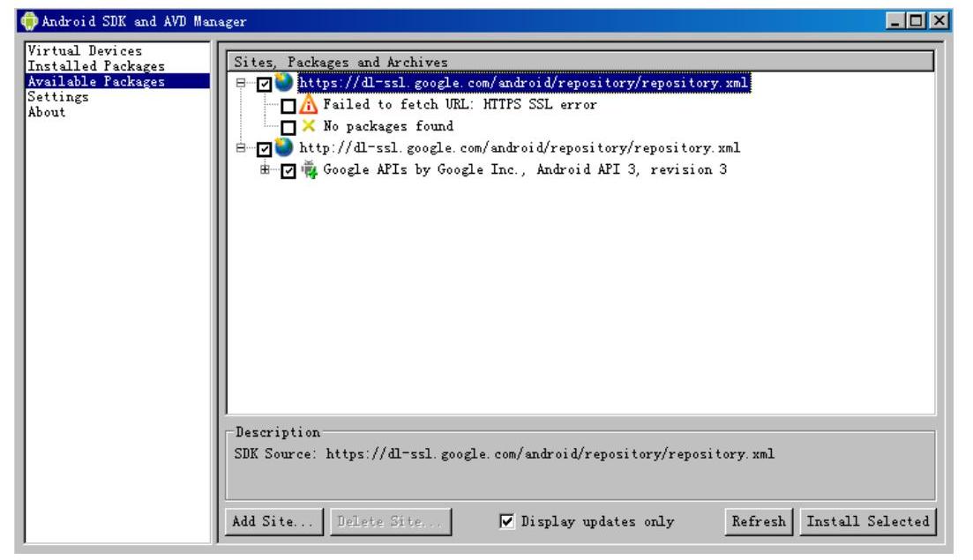973x560 pixels.
Task: Click the Google APIs android package icon
Action: (309, 169)
